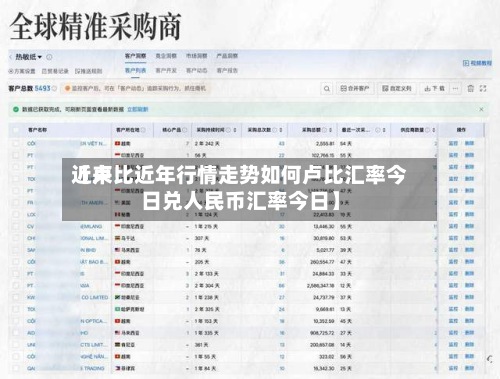This screenshot has height=379, width=500.
Task: Click the info icon on 核心产品 column header
Action: (x=184, y=130)
